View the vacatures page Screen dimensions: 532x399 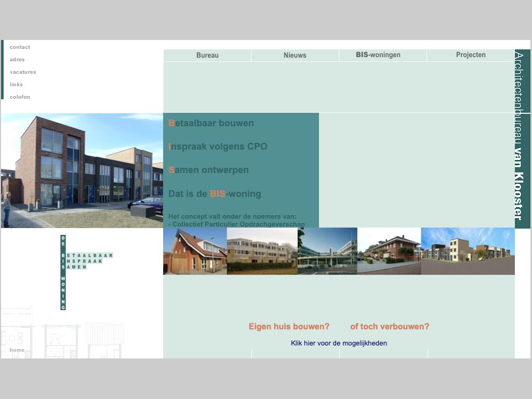[23, 72]
